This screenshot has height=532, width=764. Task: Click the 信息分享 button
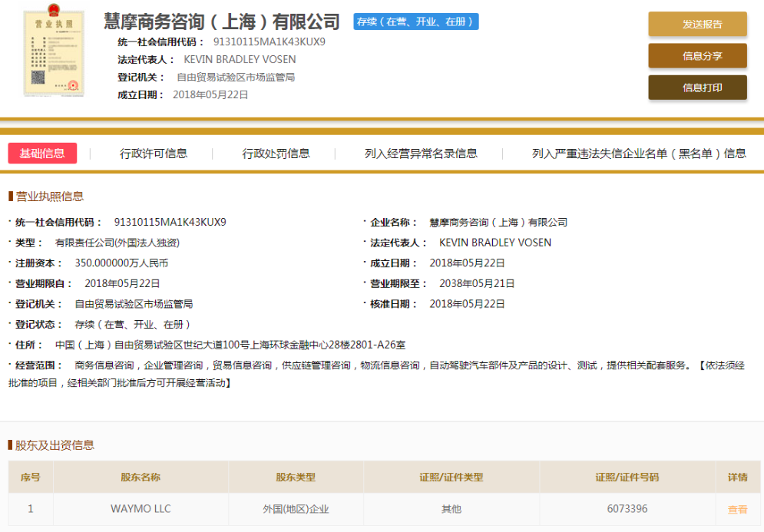point(697,55)
